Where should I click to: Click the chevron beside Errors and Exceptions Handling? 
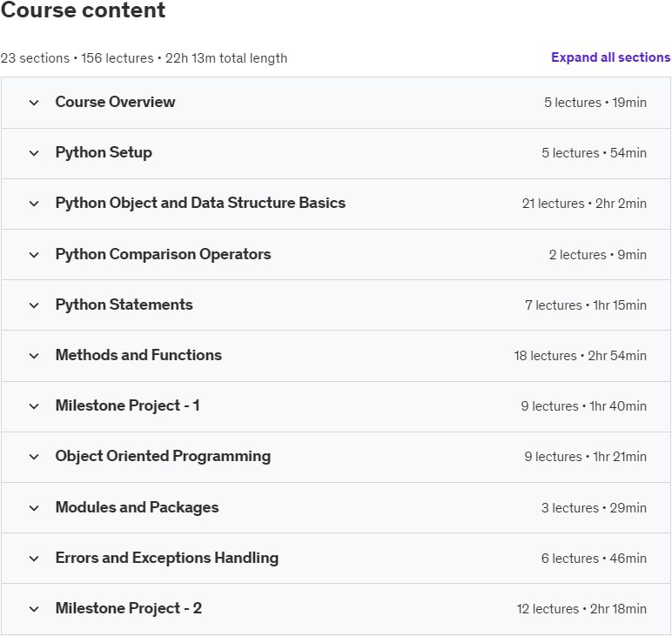[x=34, y=559]
